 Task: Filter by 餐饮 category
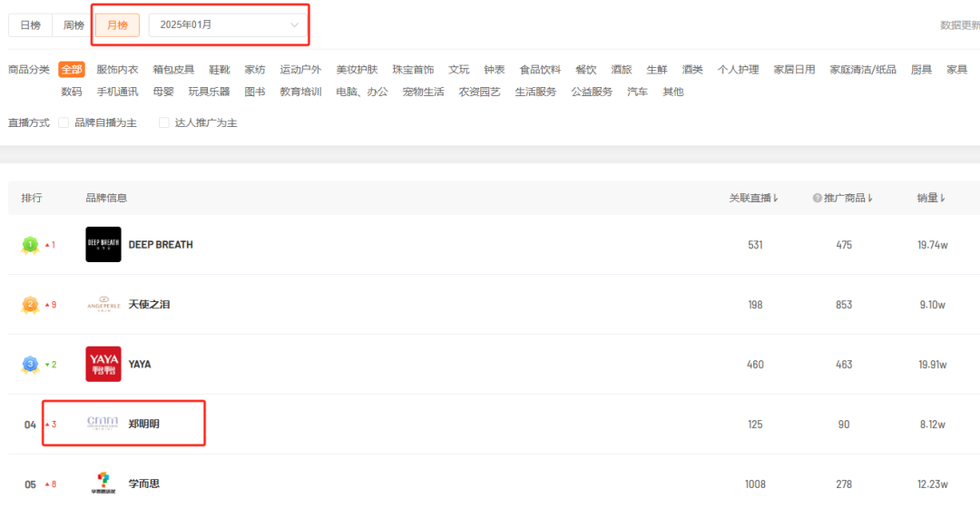click(x=585, y=69)
